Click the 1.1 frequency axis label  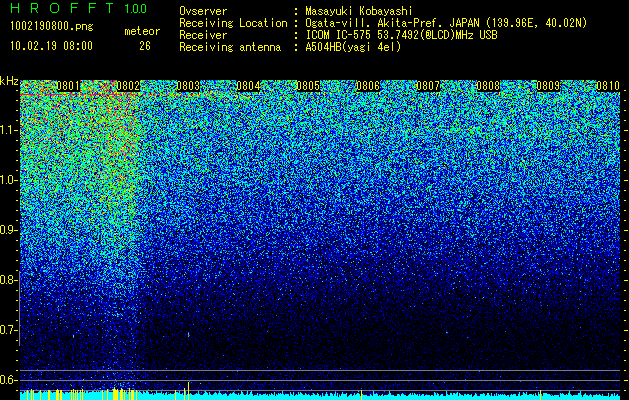pyautogui.click(x=8, y=130)
